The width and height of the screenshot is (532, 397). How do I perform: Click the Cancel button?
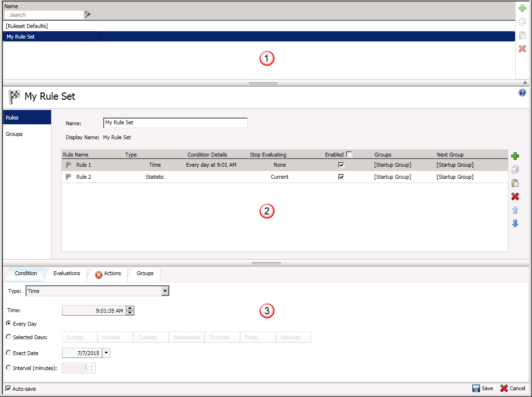pos(513,388)
